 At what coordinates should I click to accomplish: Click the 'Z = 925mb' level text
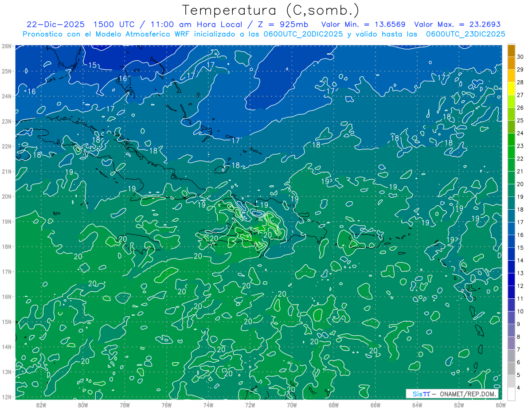283,24
